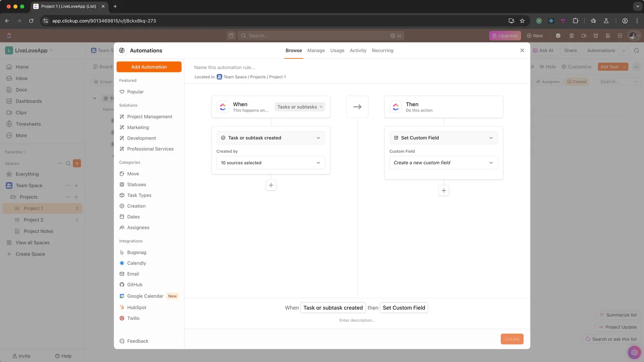644x362 pixels.
Task: Click the Upgrade button
Action: [505, 36]
